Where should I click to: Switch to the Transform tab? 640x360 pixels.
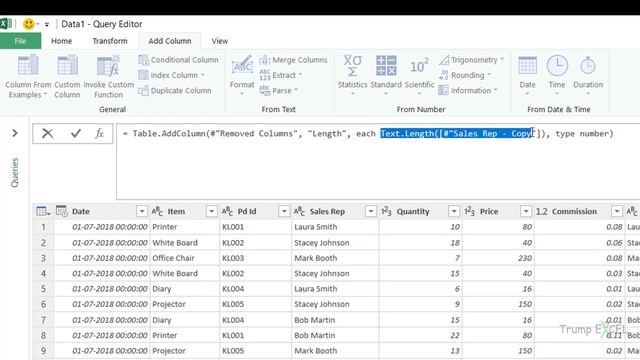110,41
